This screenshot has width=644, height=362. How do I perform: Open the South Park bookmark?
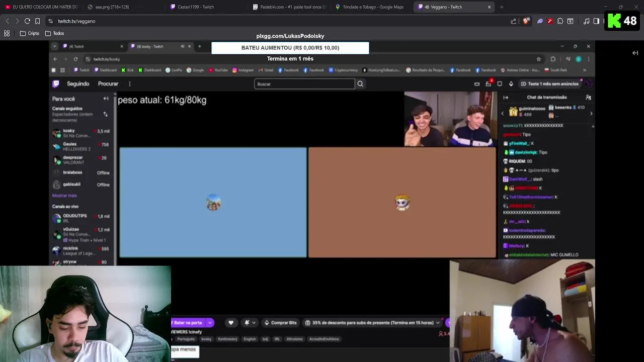pos(556,70)
